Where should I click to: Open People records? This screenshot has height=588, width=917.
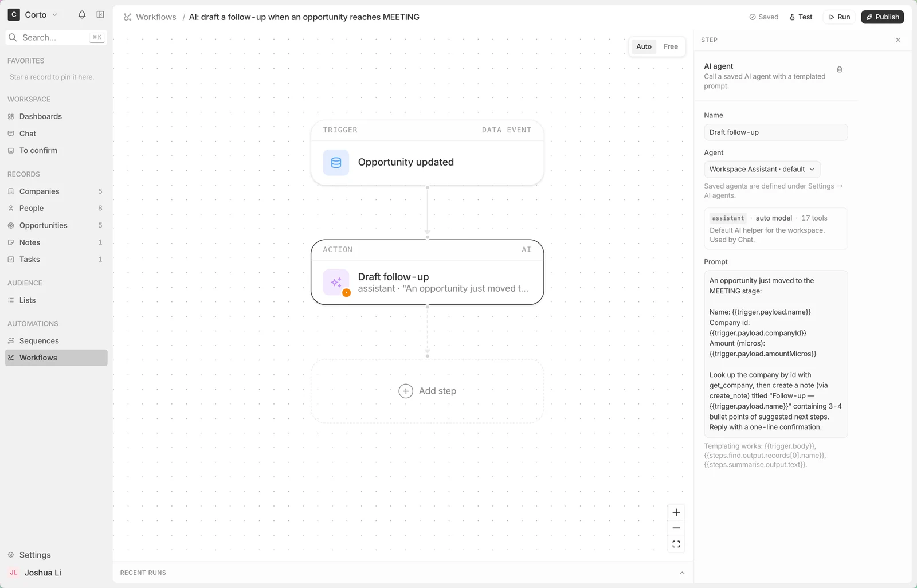click(56, 208)
